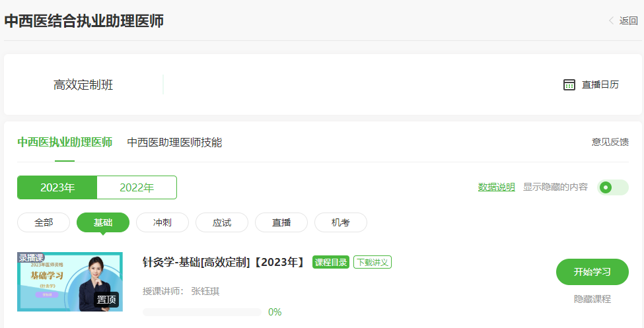Click the course progress bar
This screenshot has width=644, height=328.
[x=201, y=312]
